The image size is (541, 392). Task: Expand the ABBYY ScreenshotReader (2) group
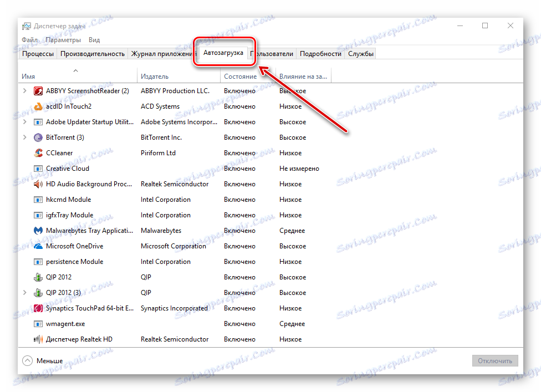(24, 91)
